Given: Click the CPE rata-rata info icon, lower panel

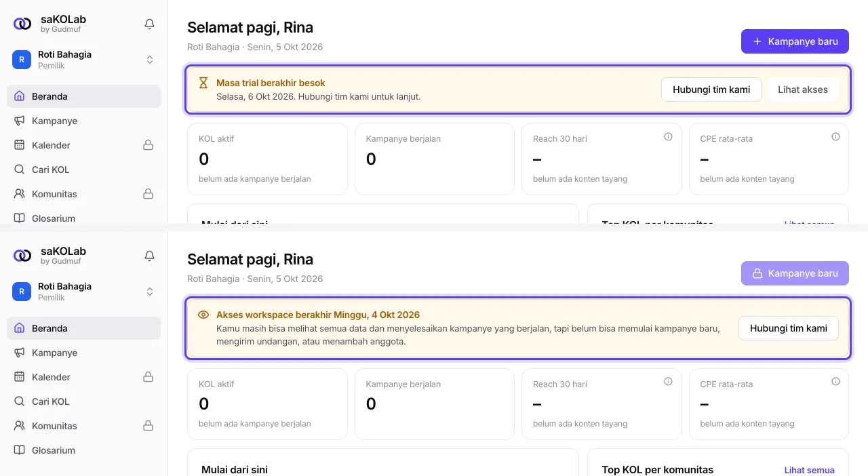Looking at the screenshot, I should pos(835,382).
